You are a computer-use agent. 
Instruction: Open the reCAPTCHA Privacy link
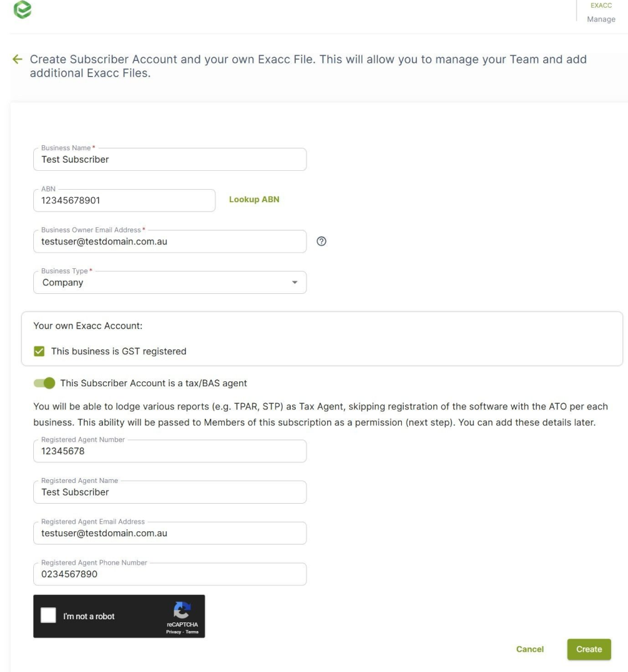(x=173, y=632)
